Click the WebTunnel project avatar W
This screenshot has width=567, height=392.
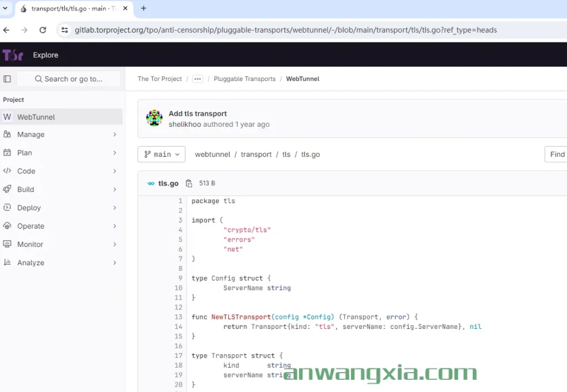(x=7, y=117)
